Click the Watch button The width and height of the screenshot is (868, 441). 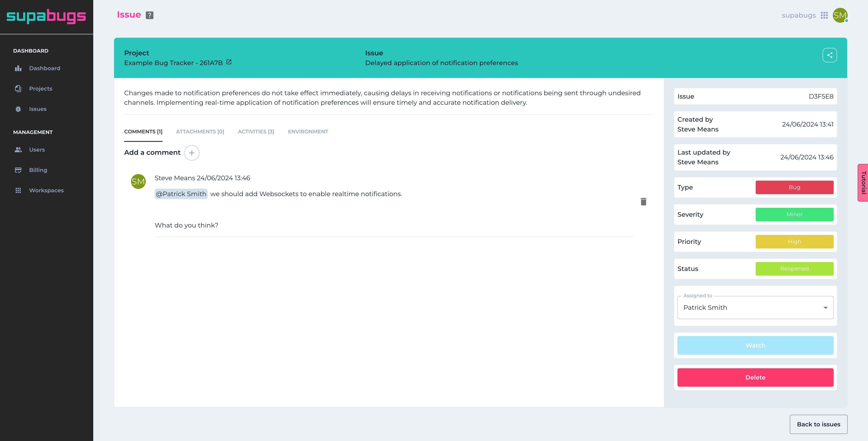point(755,345)
